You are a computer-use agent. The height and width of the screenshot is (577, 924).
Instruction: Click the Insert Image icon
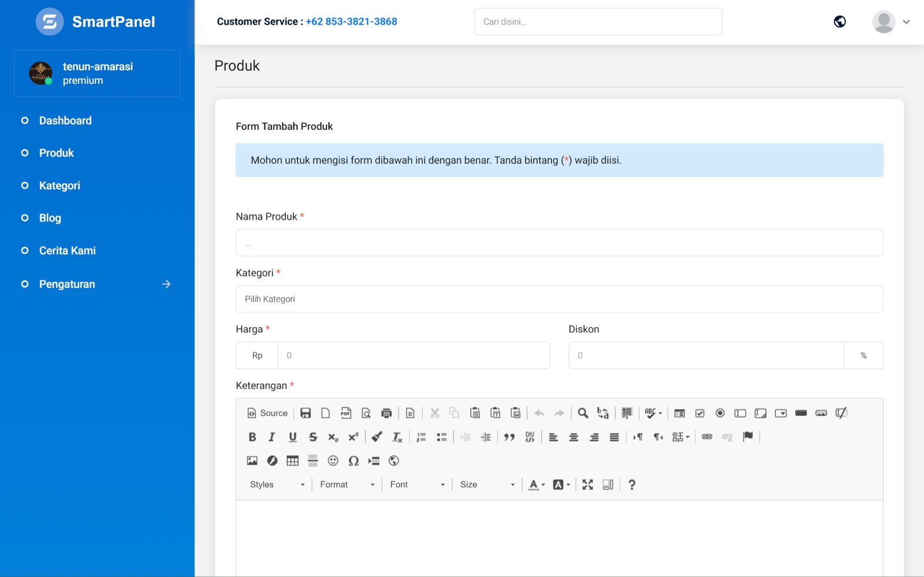[x=252, y=461]
